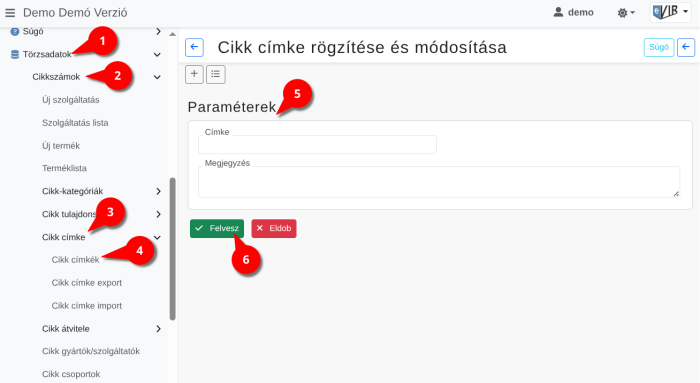Click the Súgó help button in the page header
The height and width of the screenshot is (383, 700).
(659, 47)
